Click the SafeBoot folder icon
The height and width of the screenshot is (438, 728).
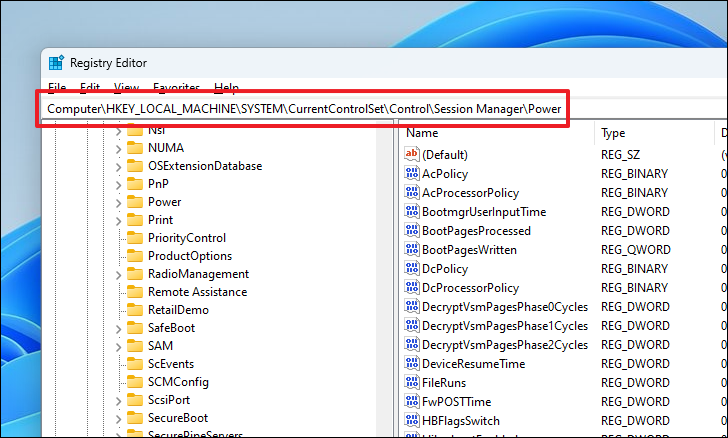[135, 328]
